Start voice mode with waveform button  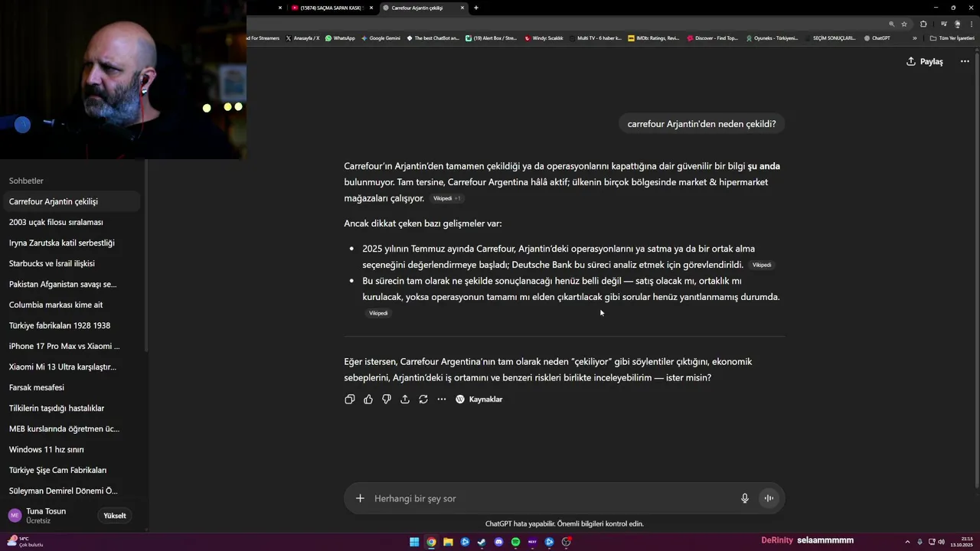tap(769, 498)
